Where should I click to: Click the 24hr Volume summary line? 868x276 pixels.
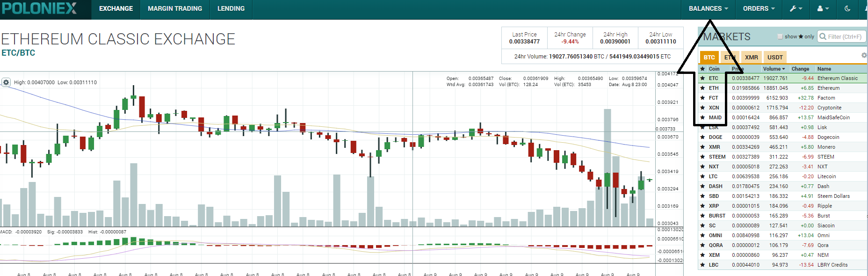[593, 57]
